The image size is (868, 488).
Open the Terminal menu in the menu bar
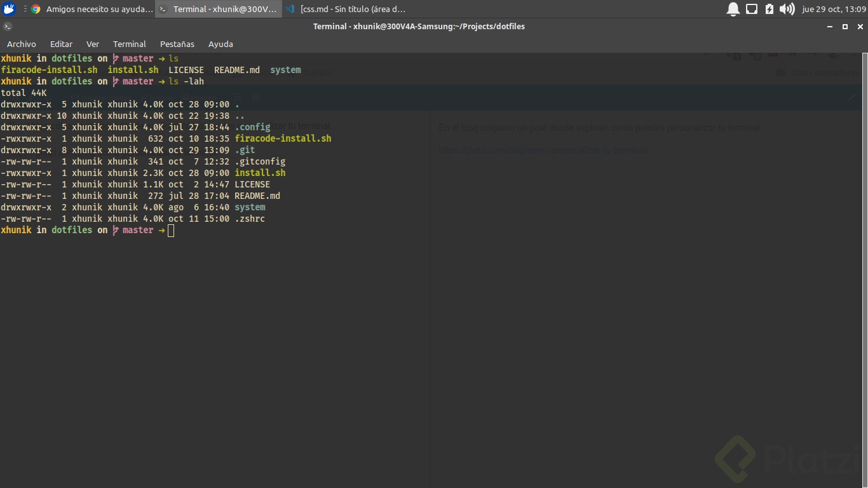click(x=130, y=44)
